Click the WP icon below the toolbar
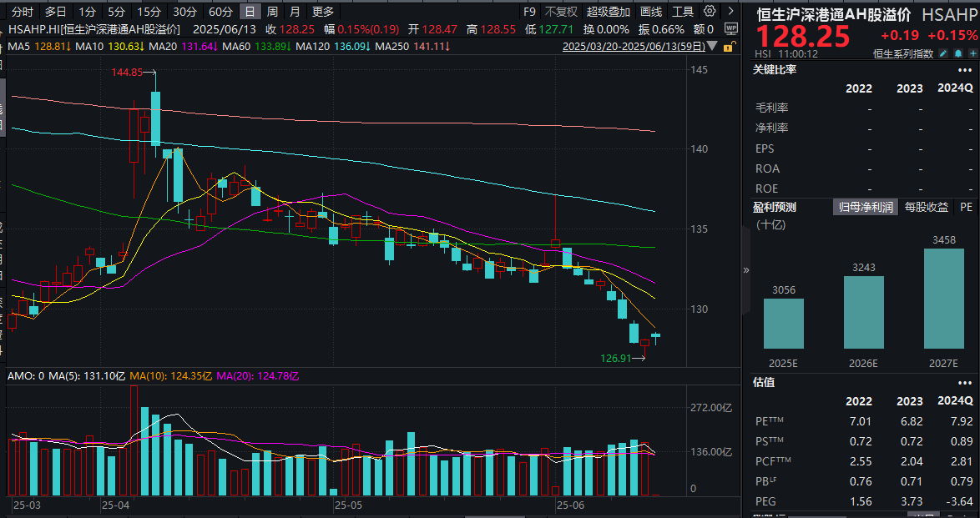 tap(733, 28)
